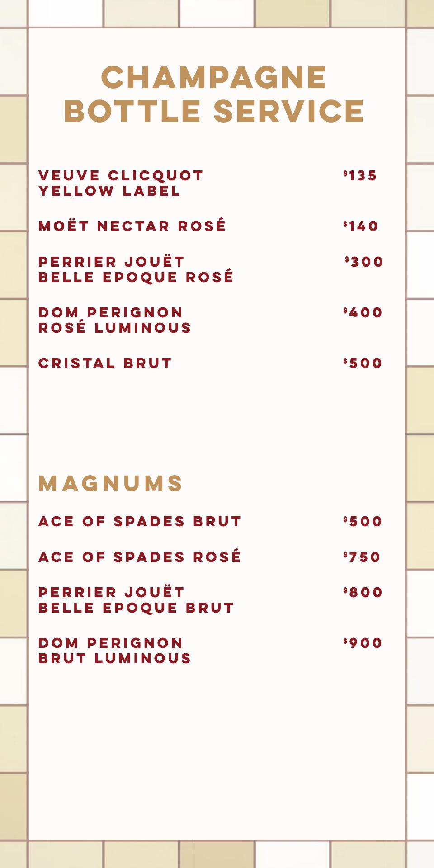Click the $135 price
The image size is (434, 868).
coord(360,175)
